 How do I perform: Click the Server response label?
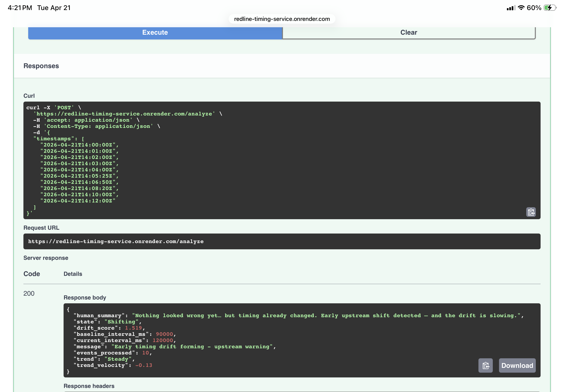[46, 258]
